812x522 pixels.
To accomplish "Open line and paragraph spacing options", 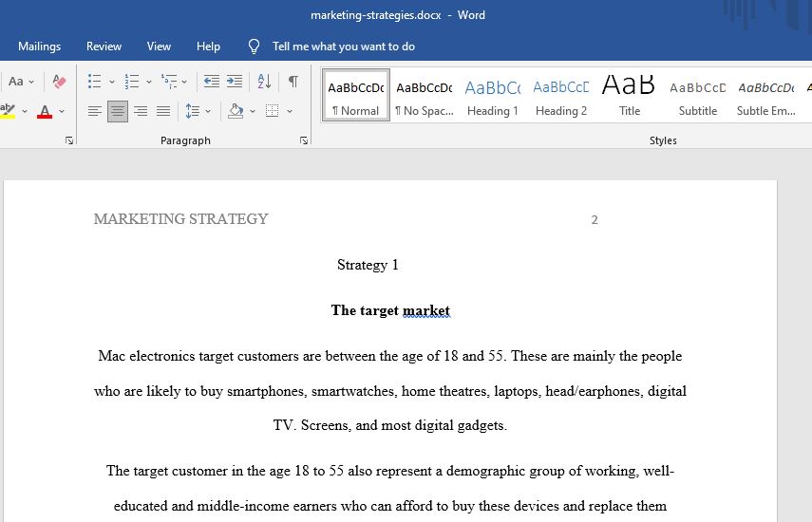I will (193, 111).
